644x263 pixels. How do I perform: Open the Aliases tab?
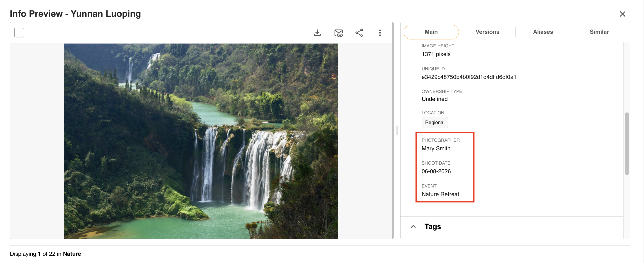click(x=543, y=32)
